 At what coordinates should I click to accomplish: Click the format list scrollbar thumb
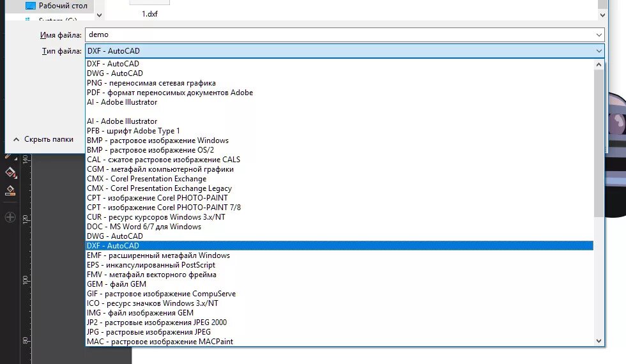pyautogui.click(x=599, y=143)
